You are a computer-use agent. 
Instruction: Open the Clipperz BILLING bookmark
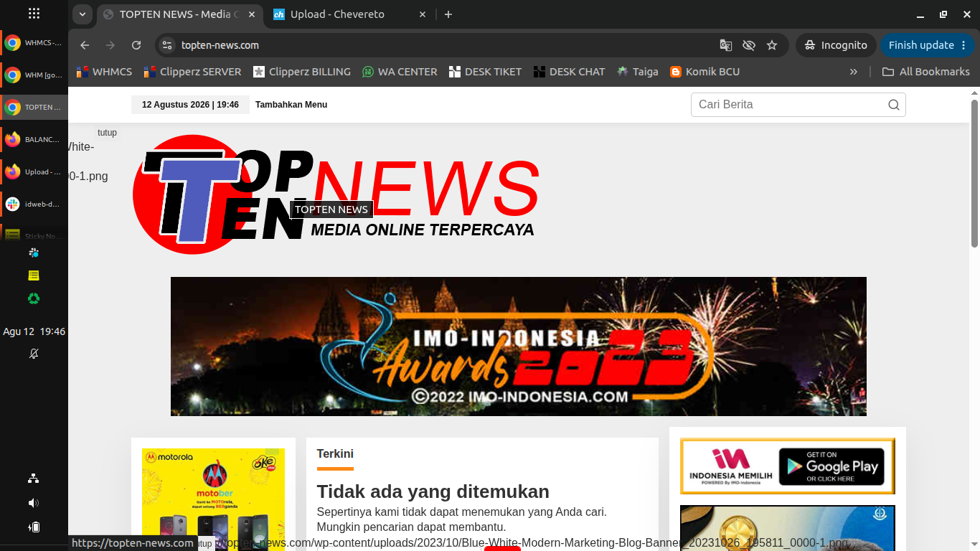pyautogui.click(x=302, y=72)
